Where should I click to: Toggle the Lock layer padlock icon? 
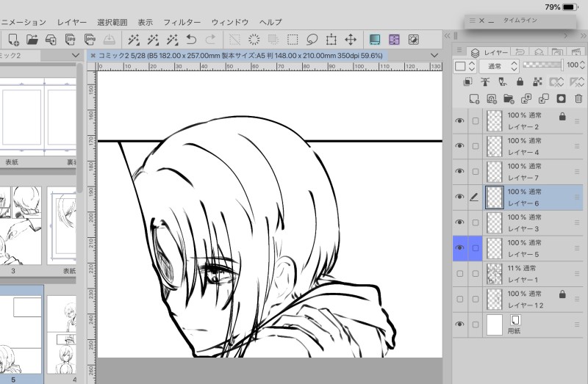(520, 81)
